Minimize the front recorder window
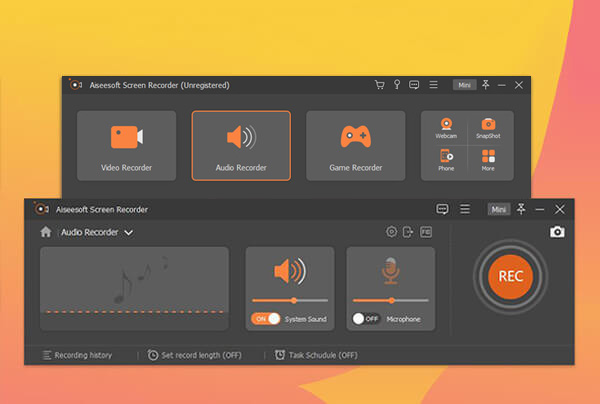Screen dimensions: 600x404 coord(540,209)
